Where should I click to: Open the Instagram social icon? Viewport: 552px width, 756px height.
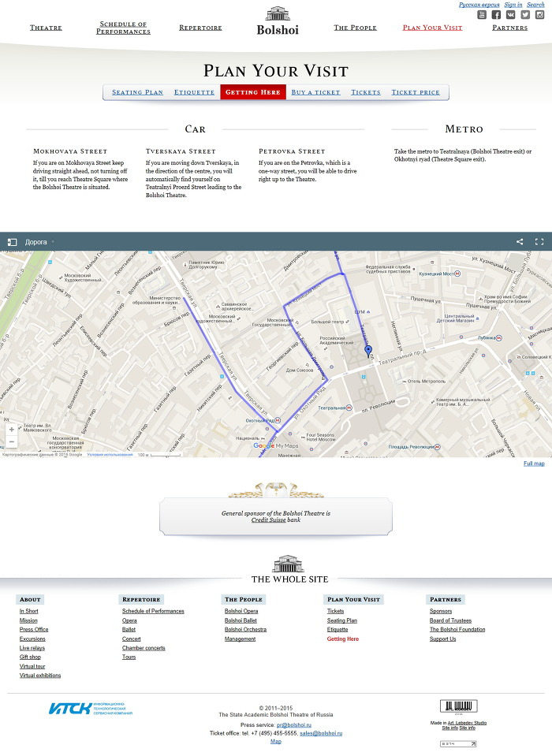coord(539,15)
